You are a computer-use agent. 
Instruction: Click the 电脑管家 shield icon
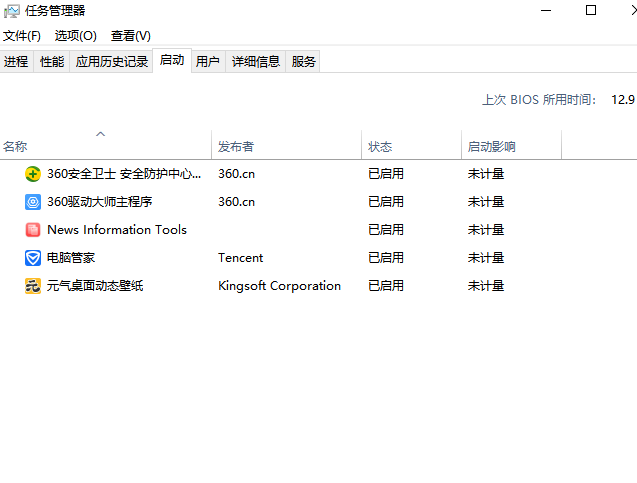click(x=33, y=258)
